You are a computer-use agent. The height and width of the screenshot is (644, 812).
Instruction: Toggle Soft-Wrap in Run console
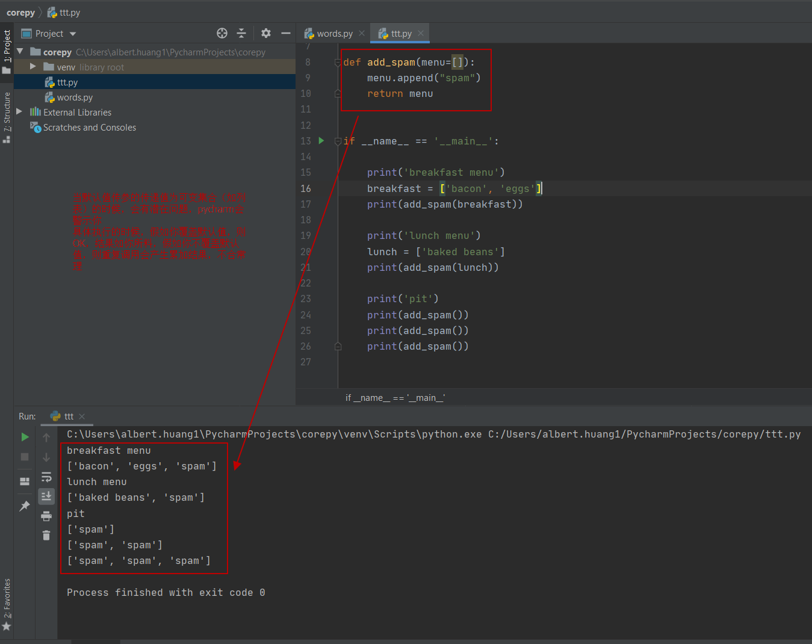click(46, 477)
